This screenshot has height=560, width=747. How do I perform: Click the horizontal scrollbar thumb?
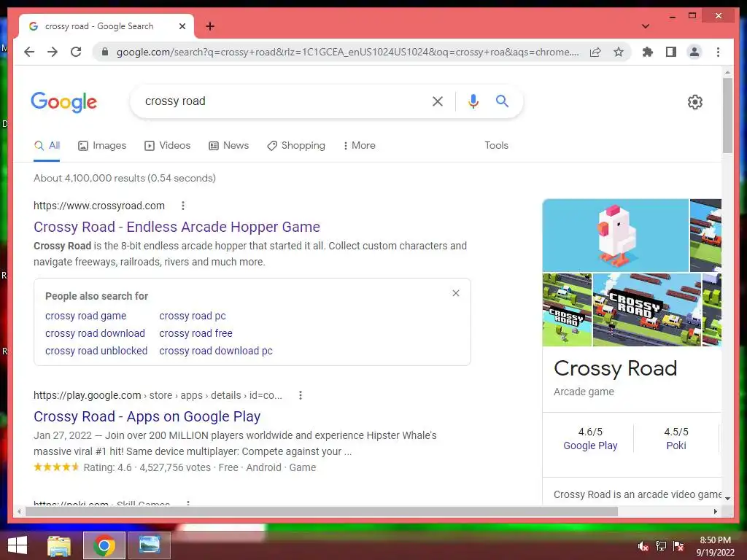(x=322, y=511)
